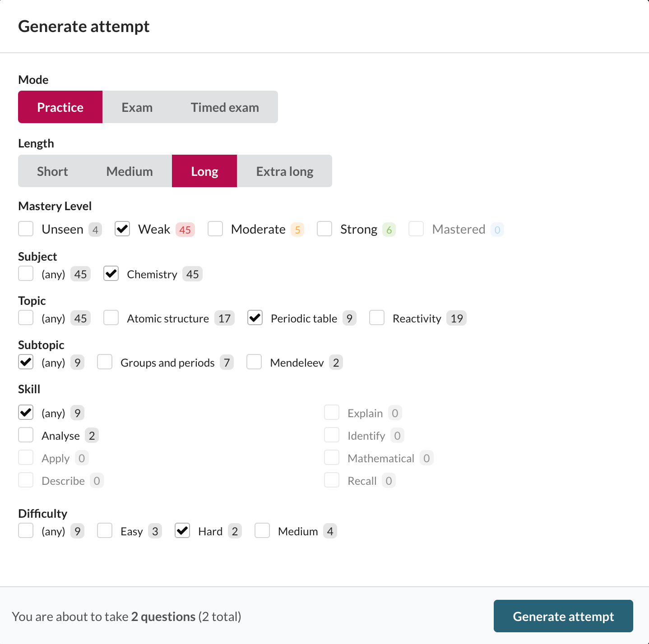Select the Exam mode option
Viewport: 649px width, 644px height.
click(137, 107)
